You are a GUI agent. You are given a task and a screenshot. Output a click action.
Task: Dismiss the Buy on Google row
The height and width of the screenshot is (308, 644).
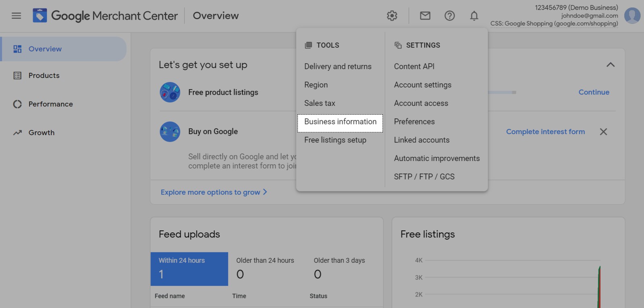coord(603,132)
